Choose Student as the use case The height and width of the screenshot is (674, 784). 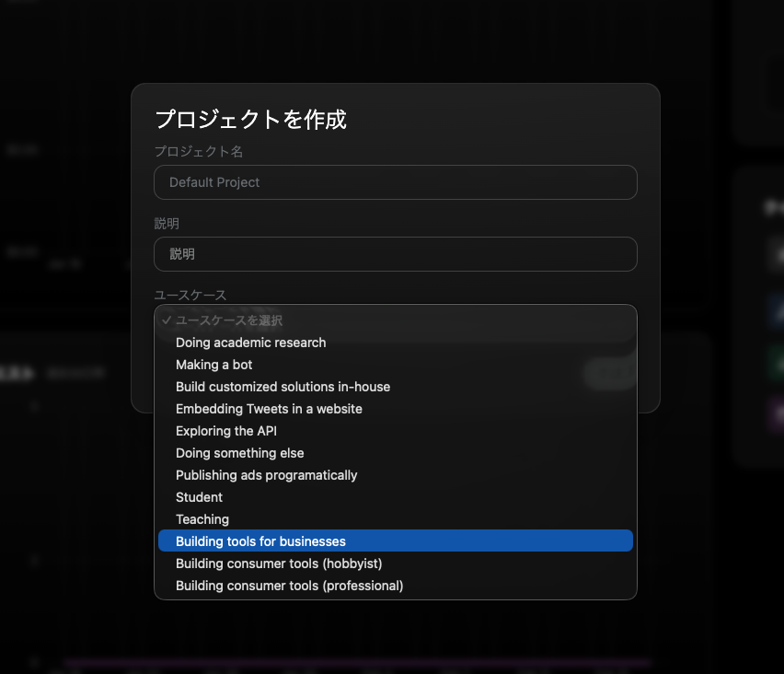pyautogui.click(x=200, y=497)
